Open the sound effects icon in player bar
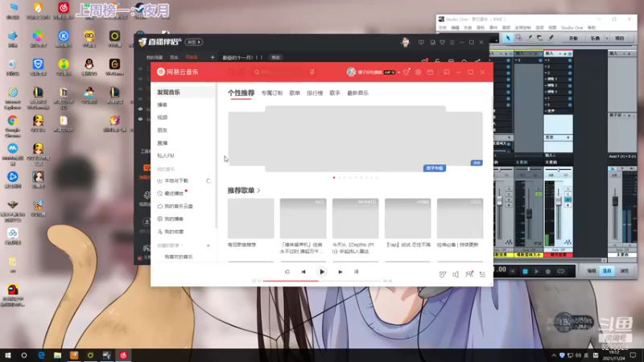 coord(442,274)
